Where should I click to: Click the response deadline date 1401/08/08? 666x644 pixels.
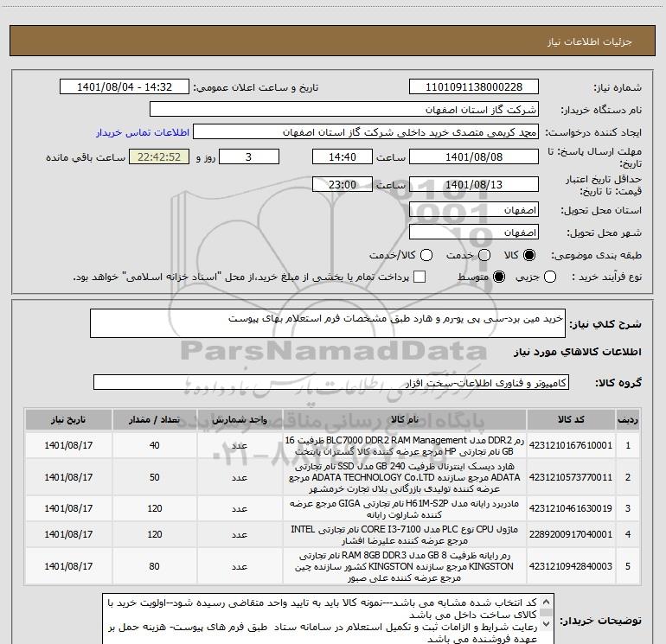tap(474, 157)
